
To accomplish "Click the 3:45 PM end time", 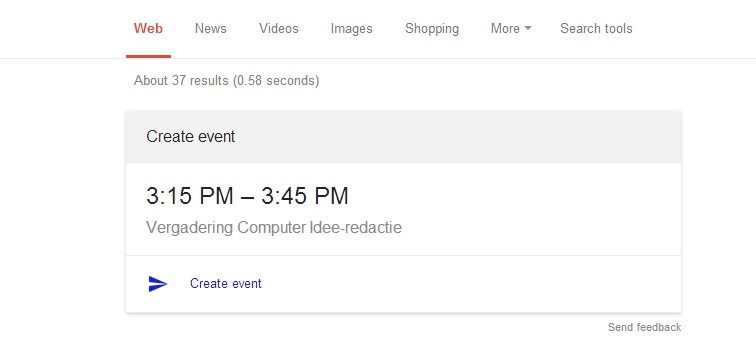I will pyautogui.click(x=305, y=196).
